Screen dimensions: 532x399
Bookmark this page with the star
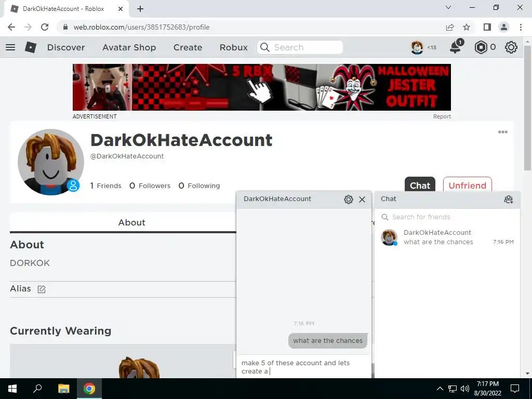click(x=467, y=27)
